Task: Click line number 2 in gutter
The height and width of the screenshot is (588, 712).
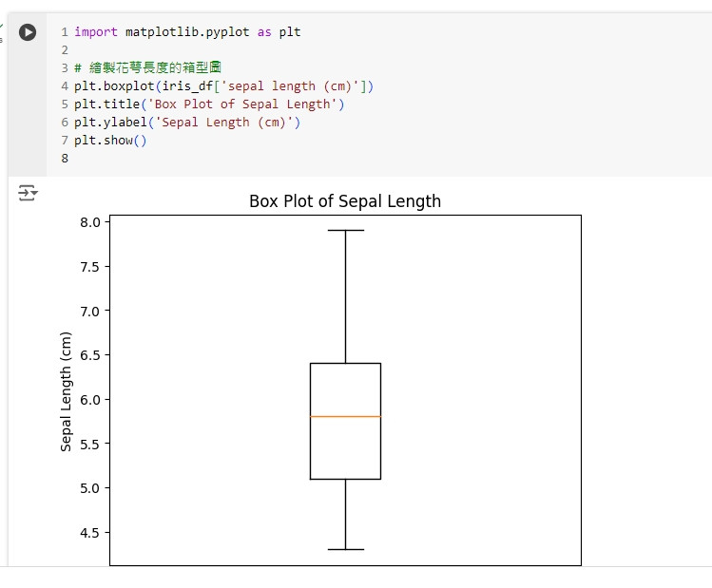Action: coord(65,50)
